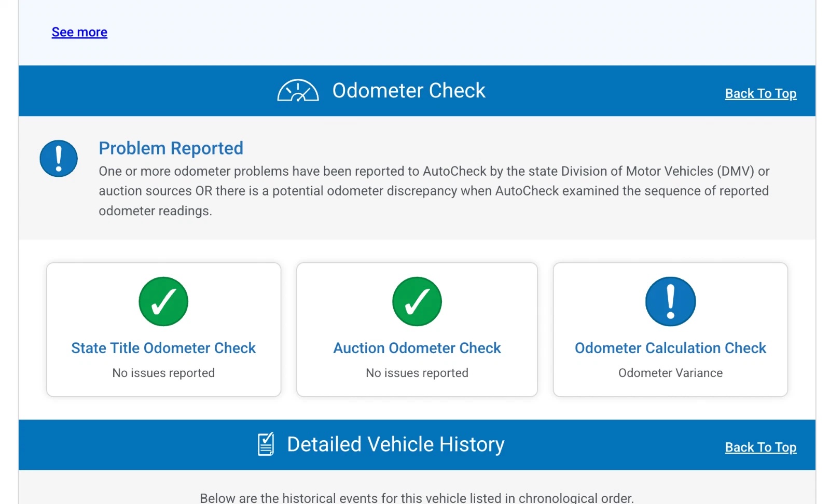The image size is (830, 504).
Task: Click Back To Top in Odometer Check header
Action: tap(760, 94)
